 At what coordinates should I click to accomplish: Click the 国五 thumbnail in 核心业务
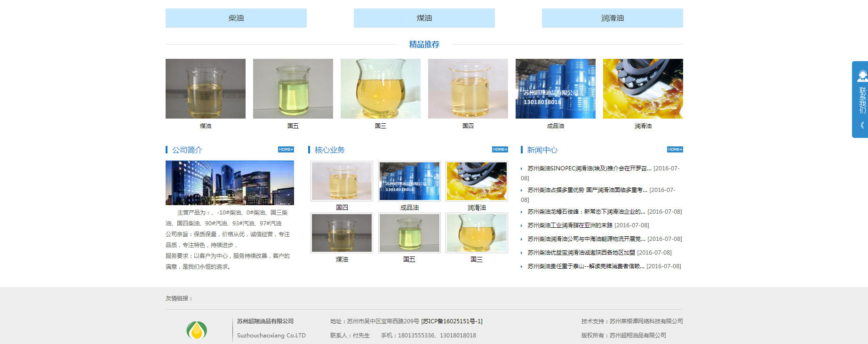tap(409, 233)
